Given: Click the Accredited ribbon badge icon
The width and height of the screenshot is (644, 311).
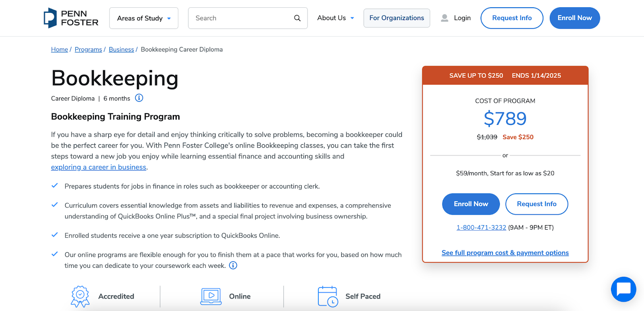Looking at the screenshot, I should point(80,296).
